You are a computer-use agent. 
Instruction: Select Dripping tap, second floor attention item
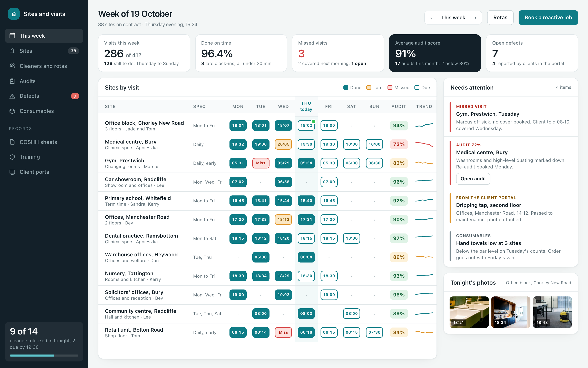pos(511,208)
